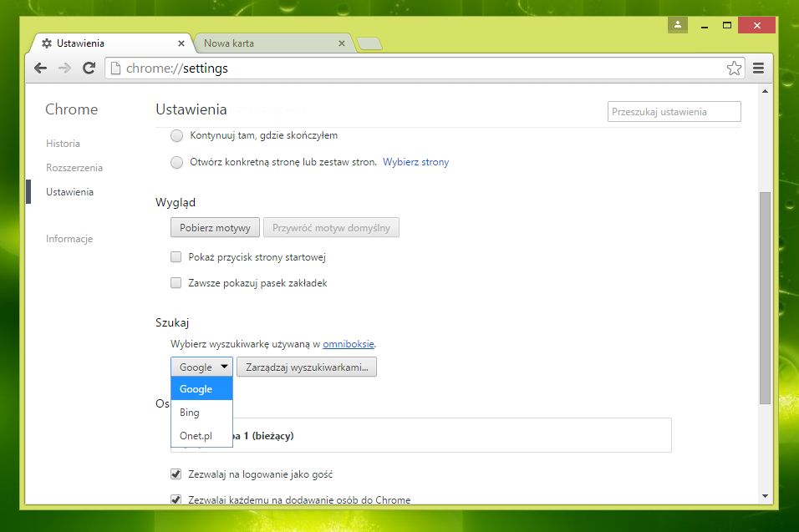Click Zarządzaj wyszukiwarkami button
This screenshot has width=799, height=532.
click(x=307, y=367)
